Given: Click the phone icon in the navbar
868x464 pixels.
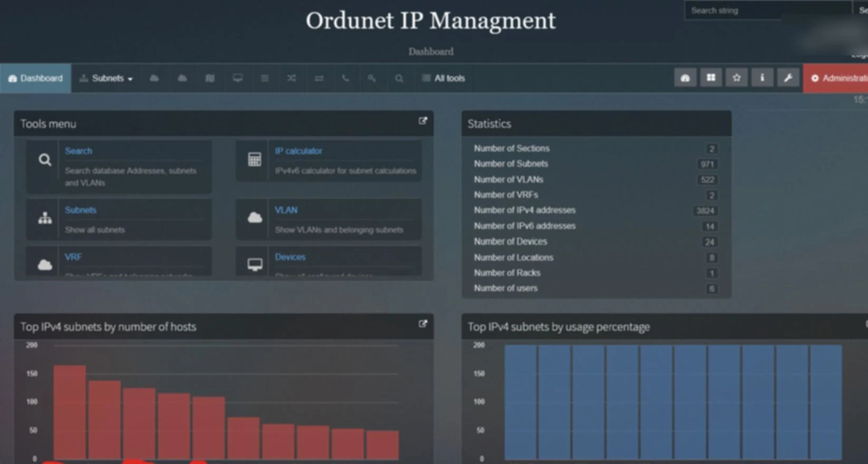Looking at the screenshot, I should tap(345, 78).
